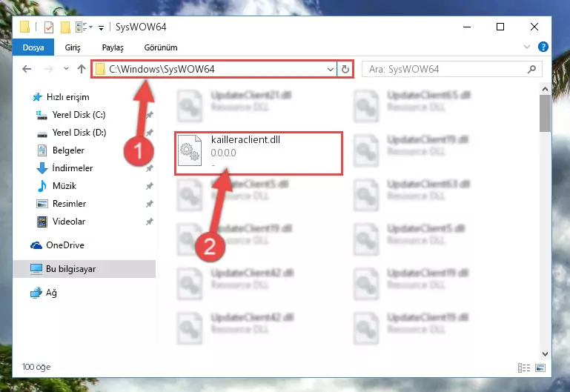Screen dimensions: 570x392
Task: Switch to the Görünüm tab
Action: click(161, 47)
